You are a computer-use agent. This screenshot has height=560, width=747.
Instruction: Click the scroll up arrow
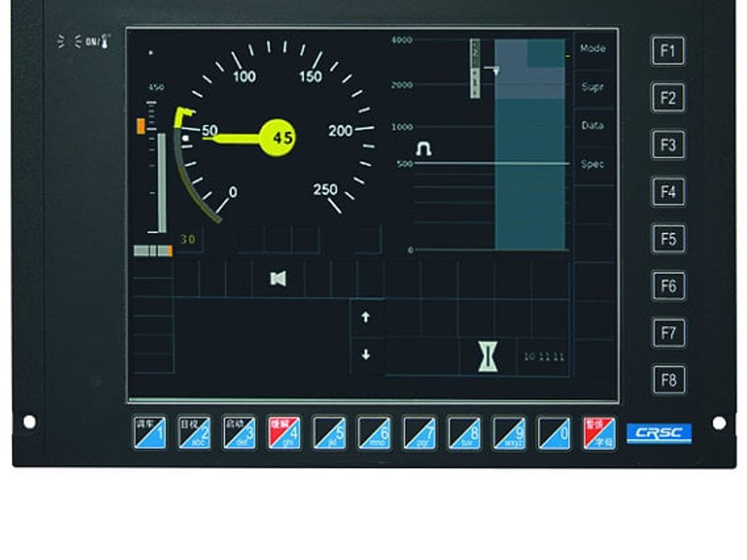point(366,317)
